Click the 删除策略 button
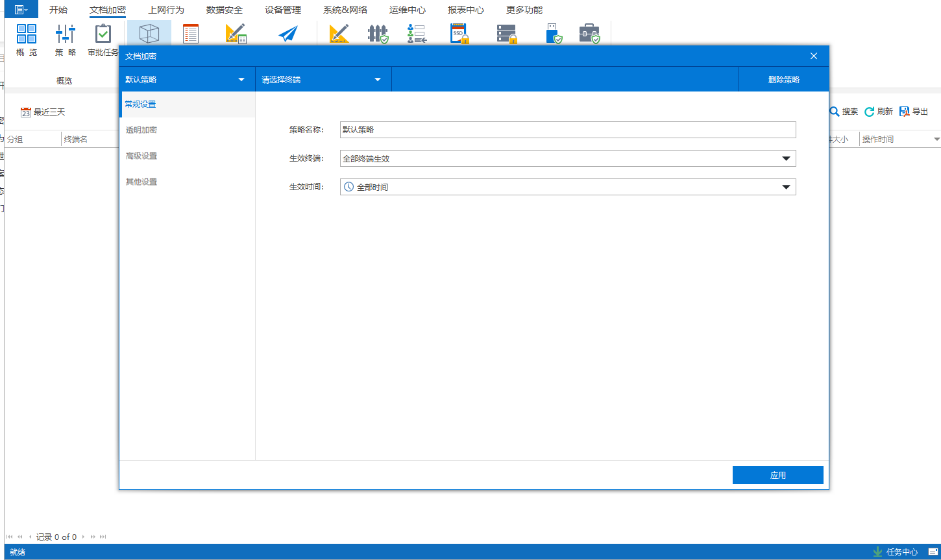The image size is (941, 560). [x=783, y=80]
